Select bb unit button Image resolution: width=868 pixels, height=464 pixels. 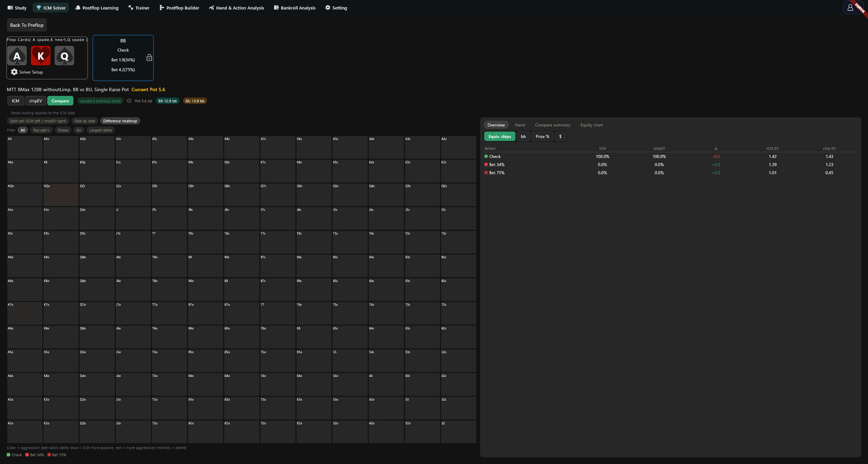(523, 136)
